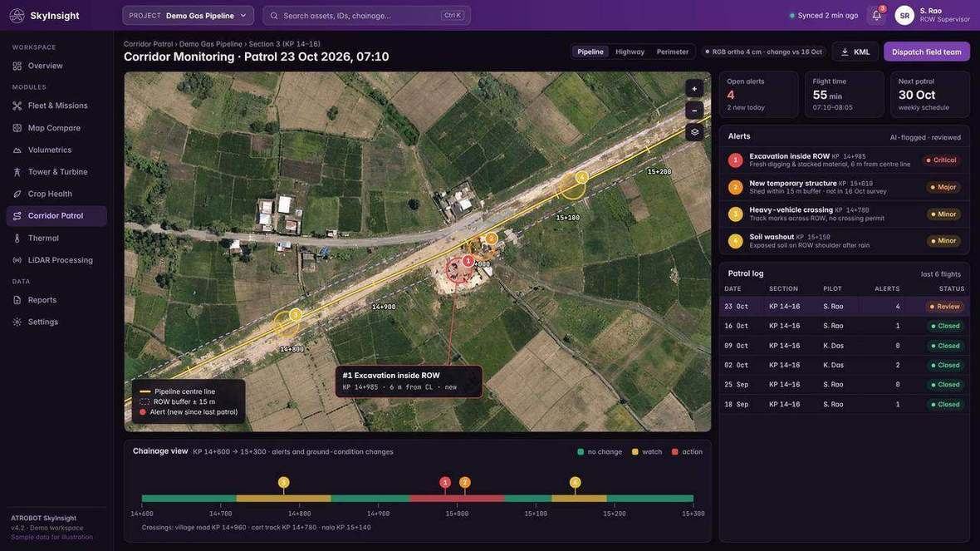Select the 16 Oct patrol log row
980x551 pixels.
pyautogui.click(x=844, y=326)
